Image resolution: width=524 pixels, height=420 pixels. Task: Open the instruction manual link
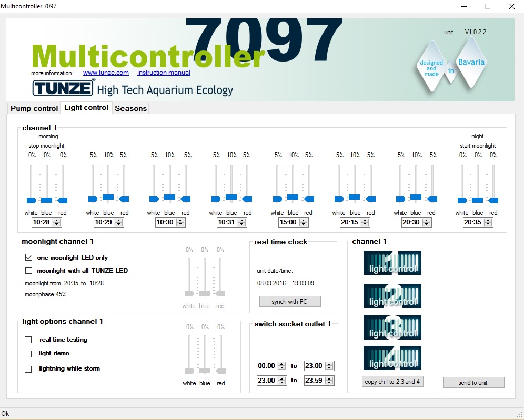point(164,73)
